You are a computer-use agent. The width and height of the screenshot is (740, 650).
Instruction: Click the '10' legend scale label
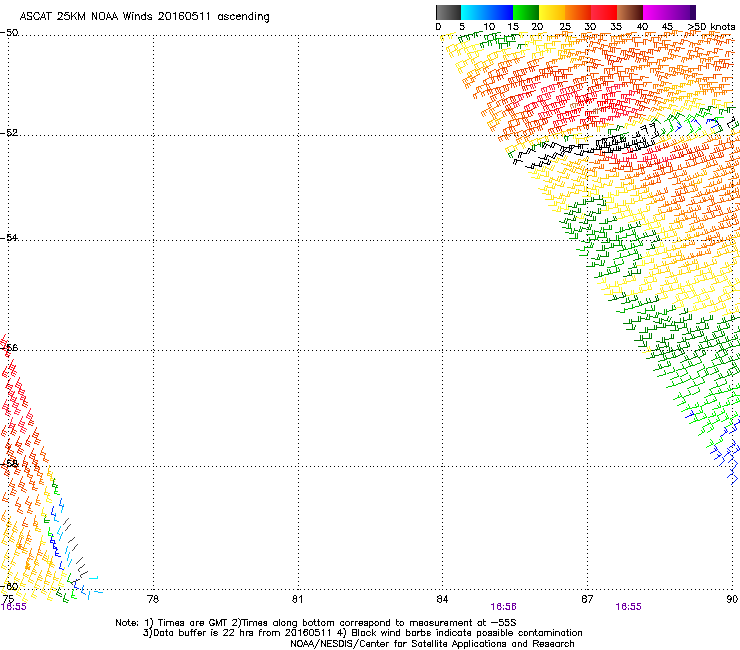coord(489,27)
